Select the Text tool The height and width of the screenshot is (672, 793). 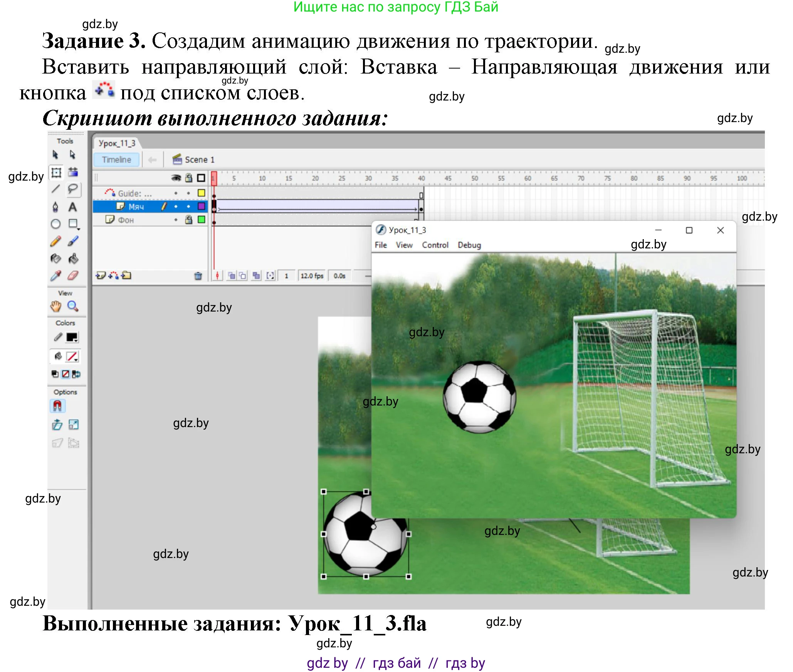pyautogui.click(x=72, y=207)
